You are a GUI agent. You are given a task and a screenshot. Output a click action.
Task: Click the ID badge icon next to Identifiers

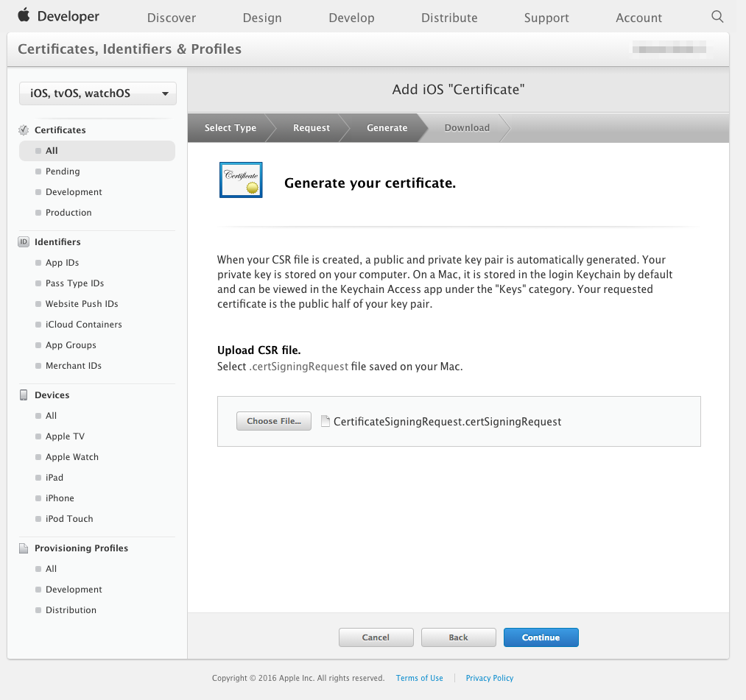(22, 241)
